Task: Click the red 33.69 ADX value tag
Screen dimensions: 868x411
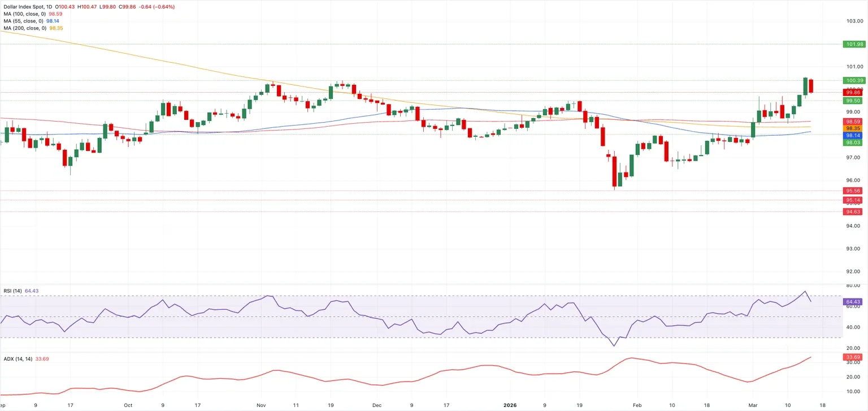Action: [853, 357]
